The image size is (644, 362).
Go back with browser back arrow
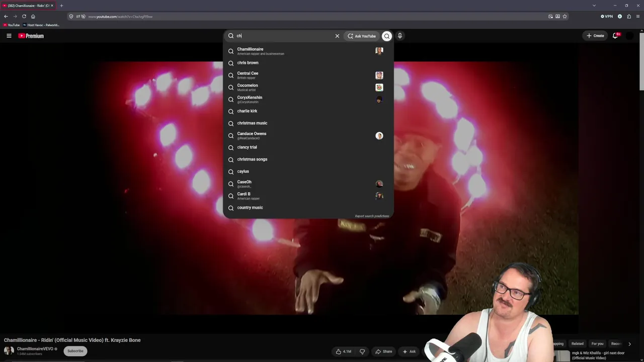click(x=6, y=17)
